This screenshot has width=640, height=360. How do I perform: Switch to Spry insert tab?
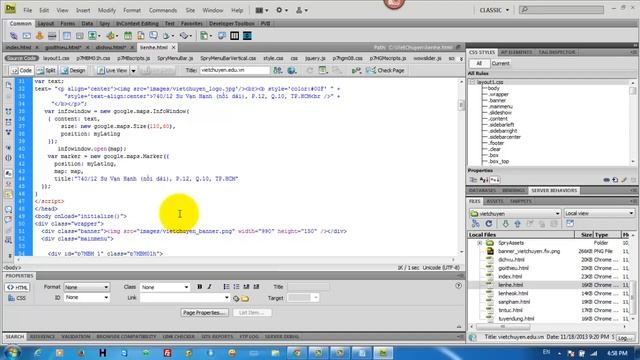click(x=104, y=24)
